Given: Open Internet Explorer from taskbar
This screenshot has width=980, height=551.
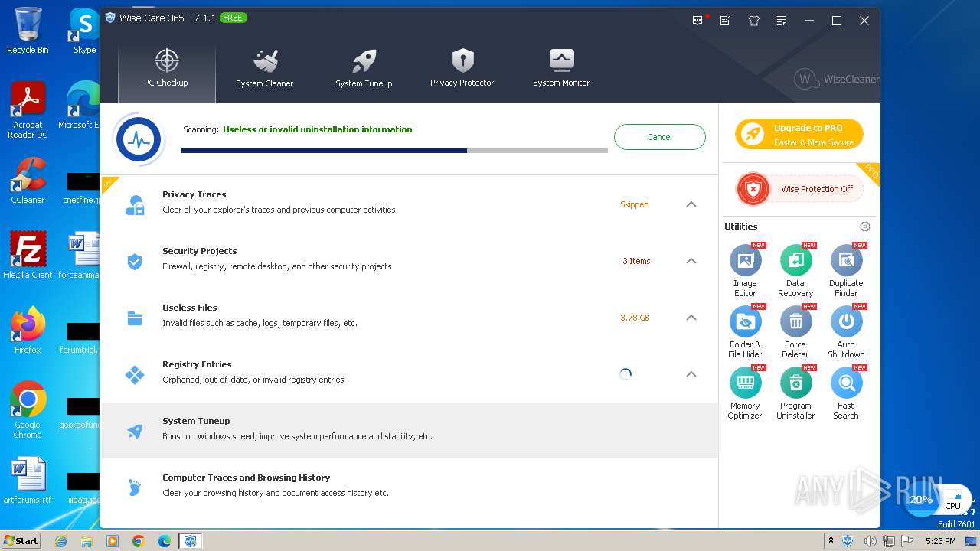Looking at the screenshot, I should [x=60, y=541].
